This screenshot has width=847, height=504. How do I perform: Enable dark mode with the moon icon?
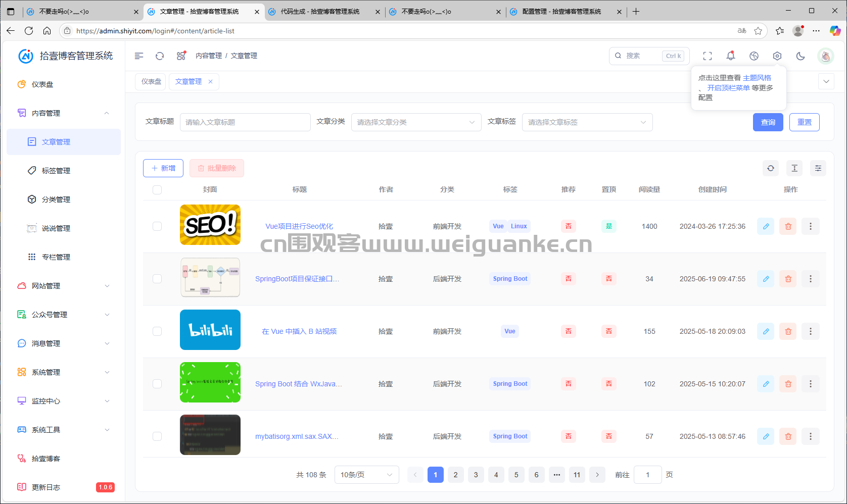pos(800,56)
